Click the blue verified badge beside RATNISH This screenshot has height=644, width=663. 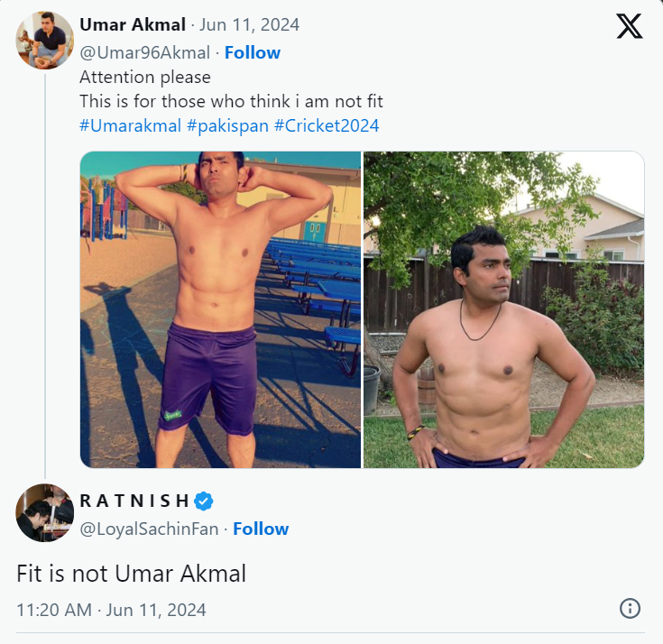pyautogui.click(x=205, y=501)
